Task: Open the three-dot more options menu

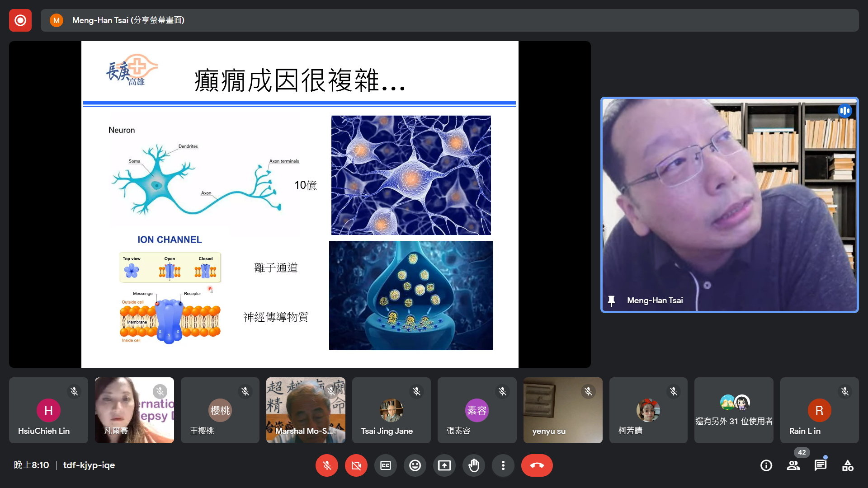Action: tap(503, 465)
